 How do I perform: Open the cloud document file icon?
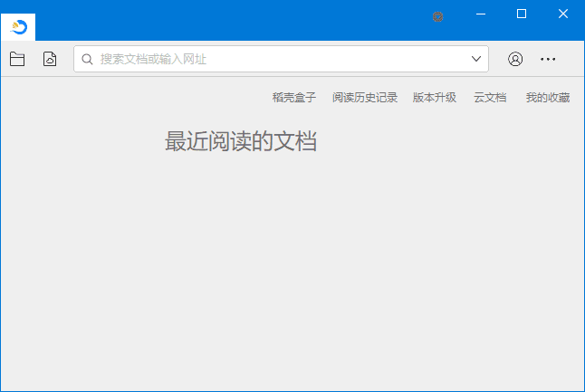point(50,59)
